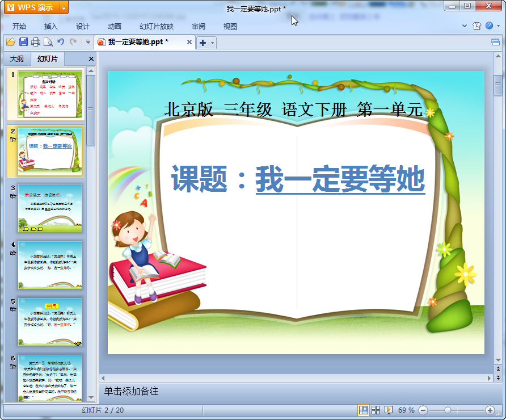Click the zoom slider handle
The image size is (506, 420).
pyautogui.click(x=448, y=410)
